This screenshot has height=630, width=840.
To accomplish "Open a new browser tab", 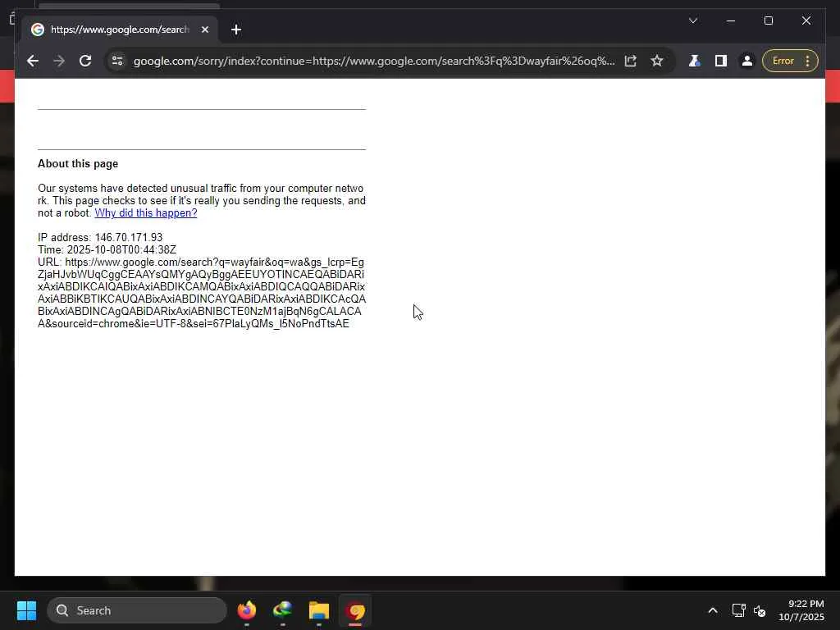I will pyautogui.click(x=236, y=30).
